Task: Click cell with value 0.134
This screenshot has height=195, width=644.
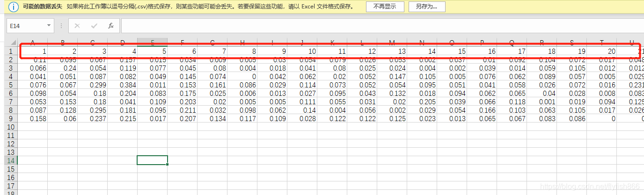Action: coord(212,118)
